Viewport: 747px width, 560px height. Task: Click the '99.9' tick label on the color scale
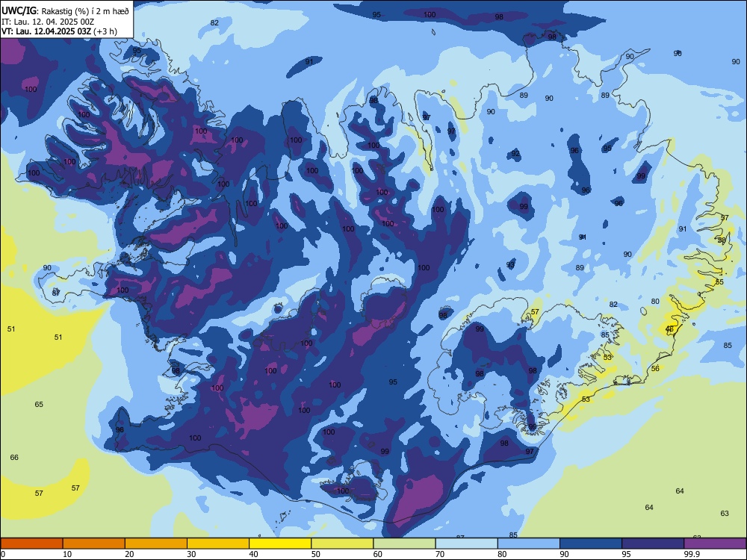692,554
